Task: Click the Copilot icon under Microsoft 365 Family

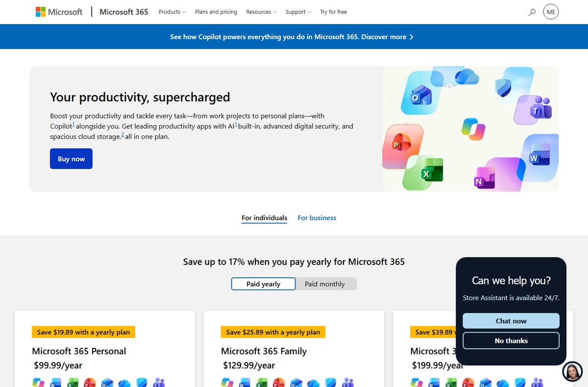Action: 227,383
